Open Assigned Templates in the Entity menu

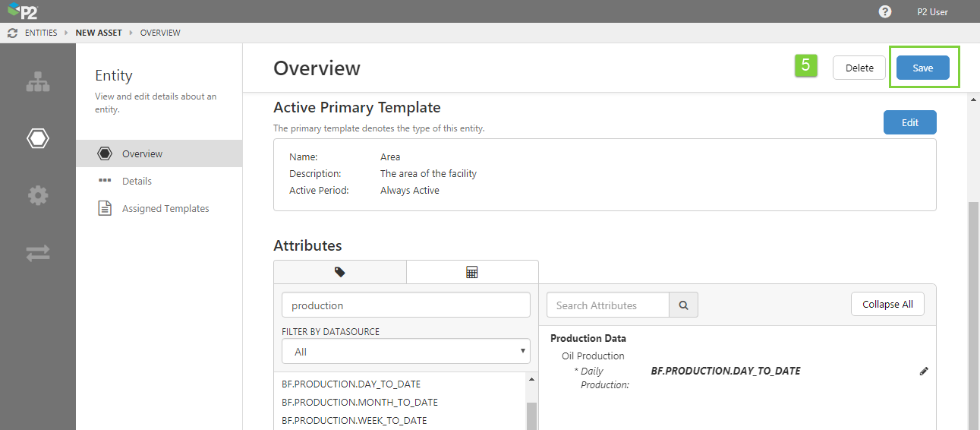coord(165,208)
